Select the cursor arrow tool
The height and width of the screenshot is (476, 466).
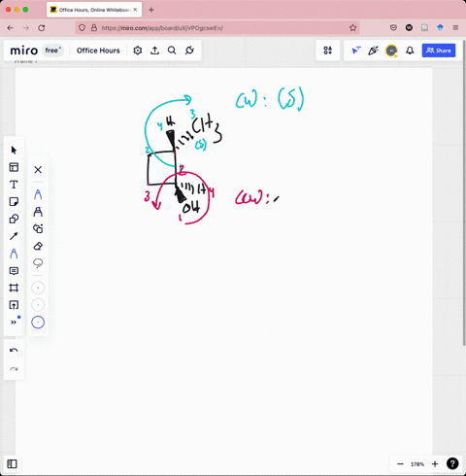(14, 151)
